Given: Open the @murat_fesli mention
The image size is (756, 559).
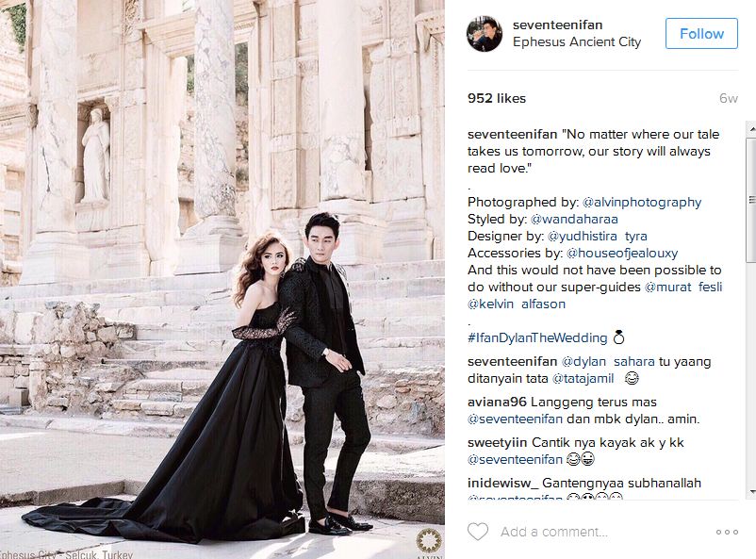Looking at the screenshot, I should coord(683,287).
